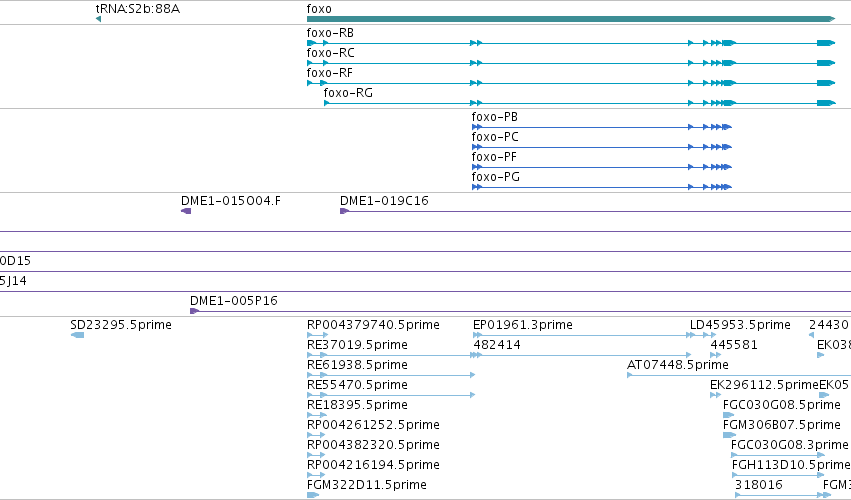
Task: Open the FGH113D10.5prime EST
Action: 778,475
